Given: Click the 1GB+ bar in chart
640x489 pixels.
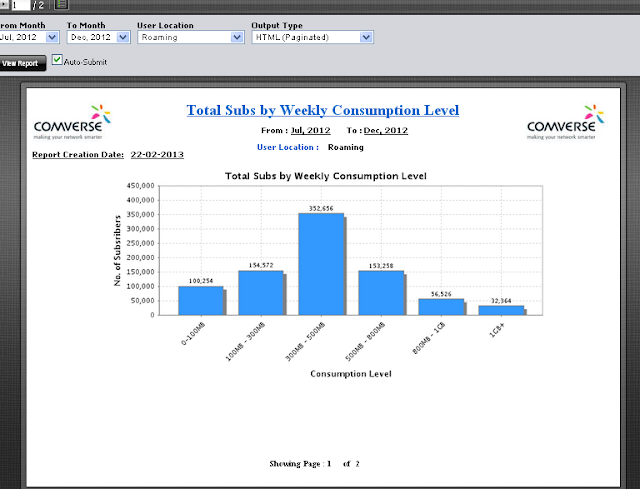Looking at the screenshot, I should pos(501,311).
